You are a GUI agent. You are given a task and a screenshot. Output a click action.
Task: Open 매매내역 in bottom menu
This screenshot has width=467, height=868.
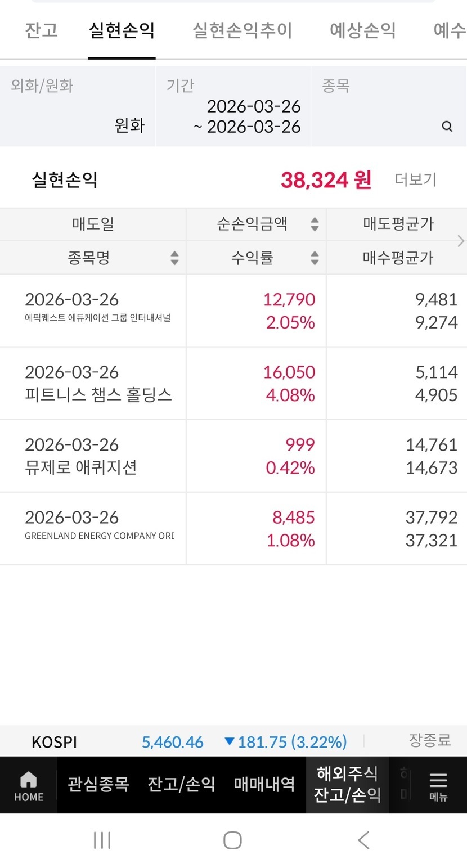pos(264,784)
